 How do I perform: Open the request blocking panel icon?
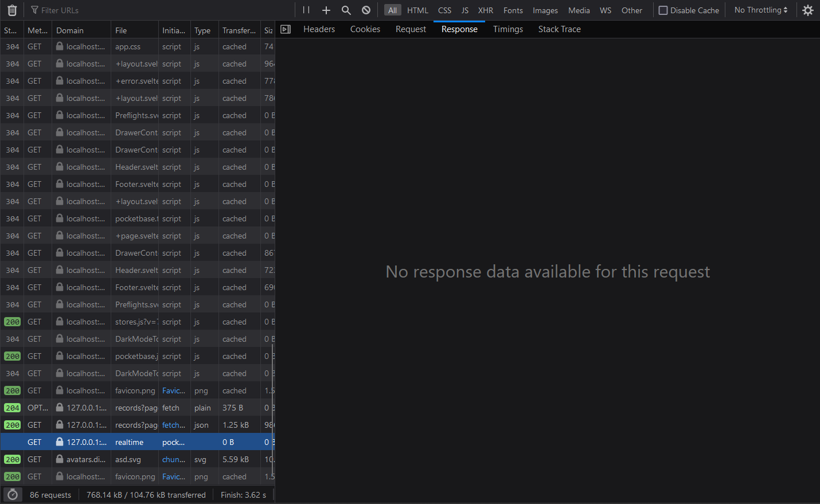[x=366, y=10]
